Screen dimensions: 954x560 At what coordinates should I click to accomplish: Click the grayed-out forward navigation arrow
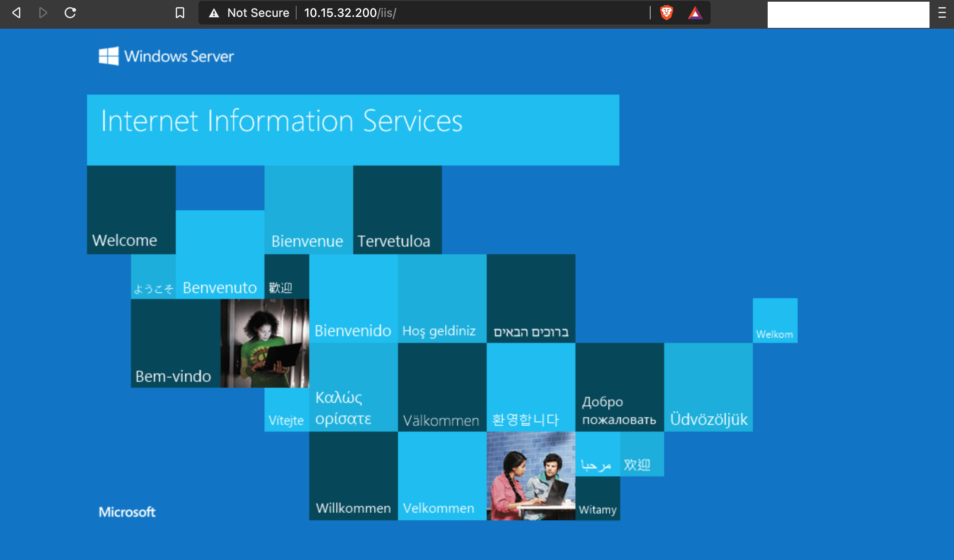point(42,13)
